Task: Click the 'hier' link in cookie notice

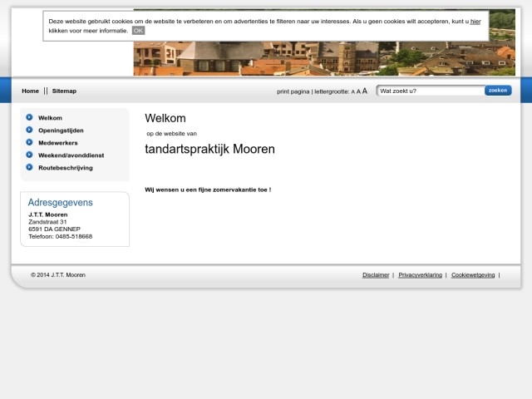Action: [475, 22]
